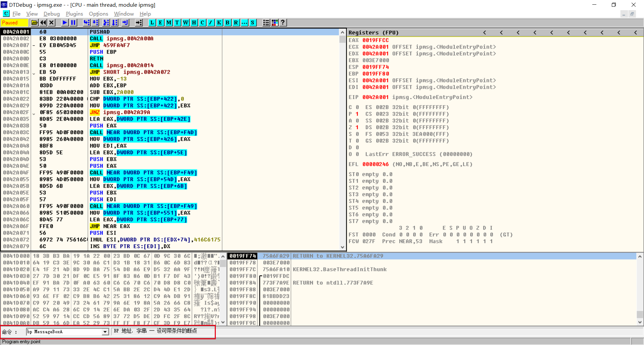Open the Plugins menu

coord(74,14)
